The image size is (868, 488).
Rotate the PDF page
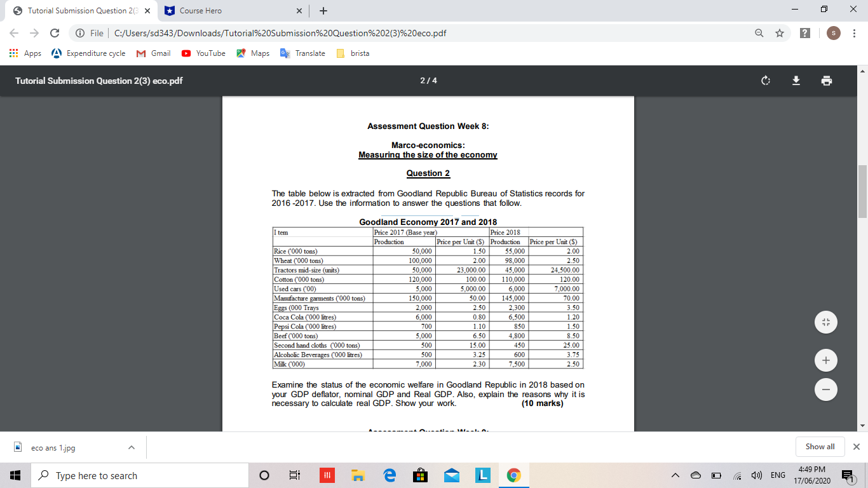coord(765,81)
